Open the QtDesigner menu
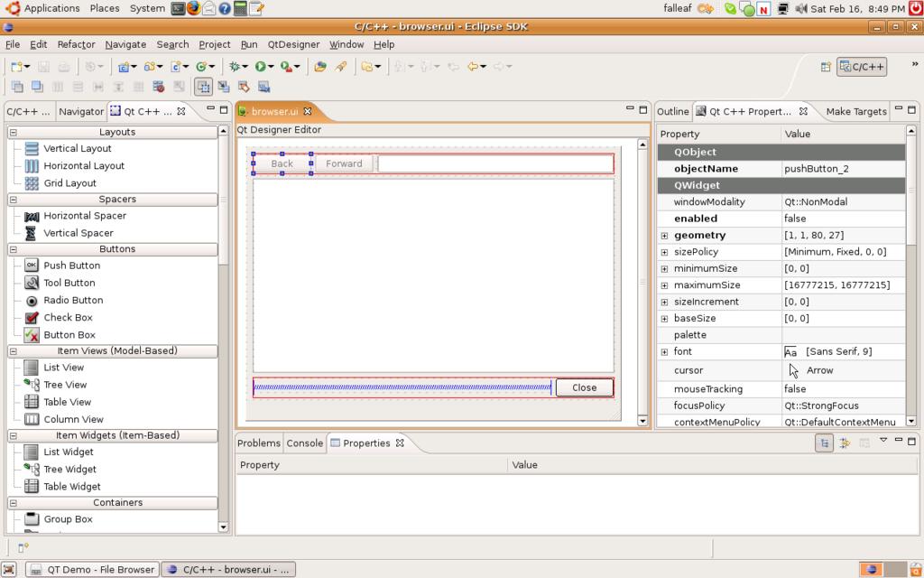This screenshot has height=578, width=924. pos(293,44)
